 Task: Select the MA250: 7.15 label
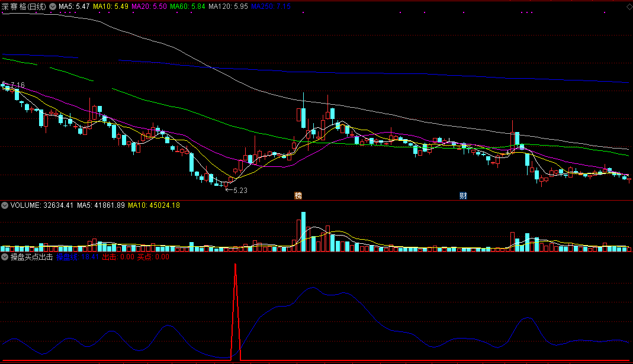point(271,7)
